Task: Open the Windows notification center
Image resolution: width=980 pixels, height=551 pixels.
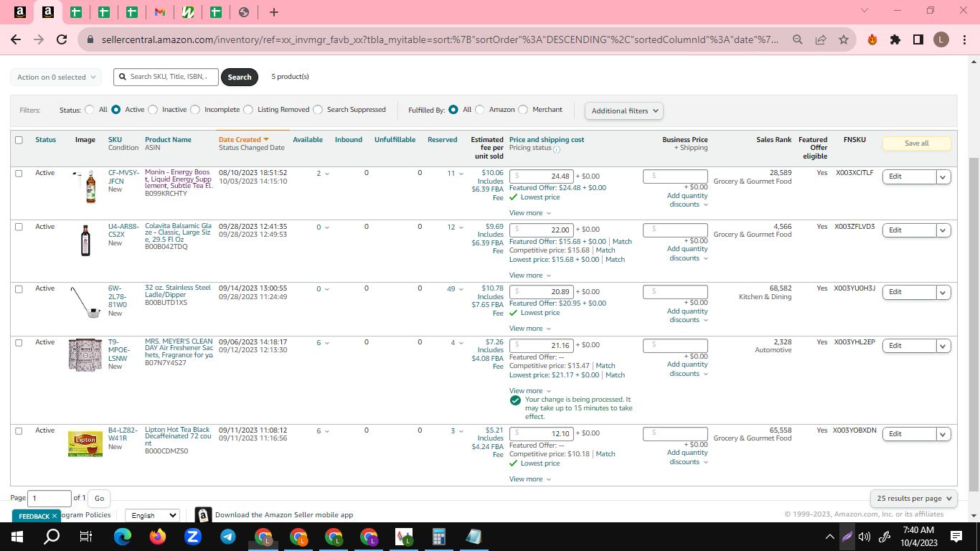Action: 956,536
